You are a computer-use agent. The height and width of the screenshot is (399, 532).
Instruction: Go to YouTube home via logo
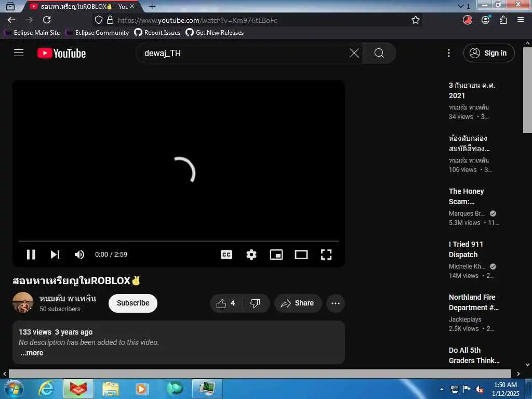(x=61, y=54)
